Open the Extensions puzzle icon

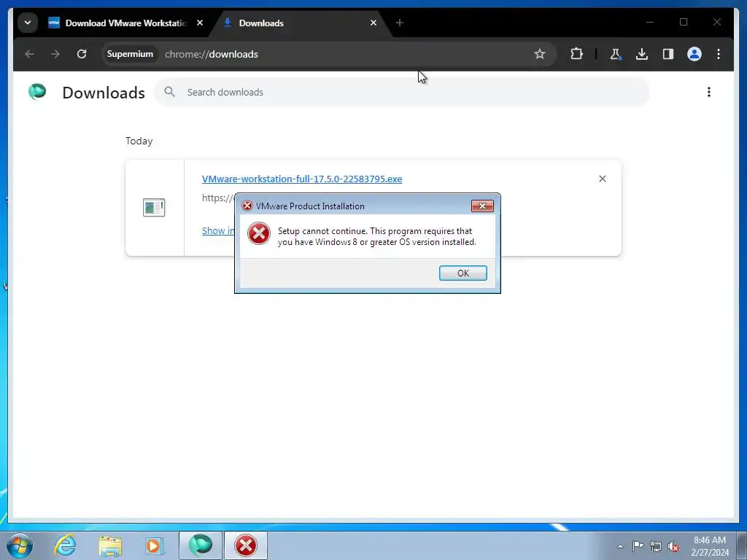[x=576, y=54]
